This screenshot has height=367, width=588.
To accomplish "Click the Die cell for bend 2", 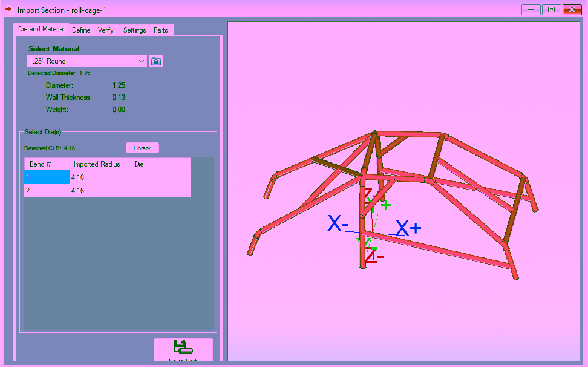I will 160,191.
